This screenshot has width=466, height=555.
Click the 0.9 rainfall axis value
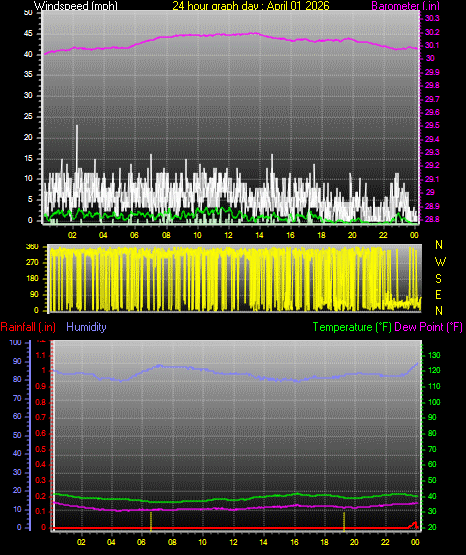(41, 386)
